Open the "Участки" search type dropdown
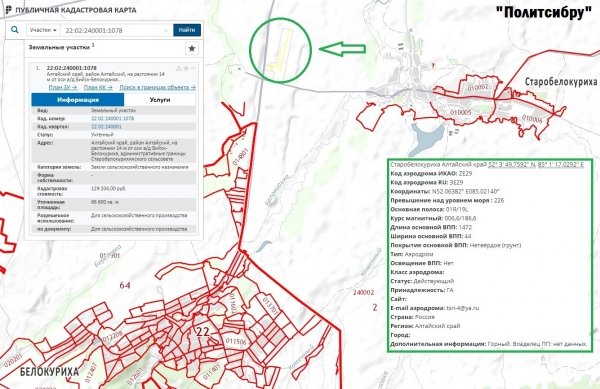 click(43, 30)
